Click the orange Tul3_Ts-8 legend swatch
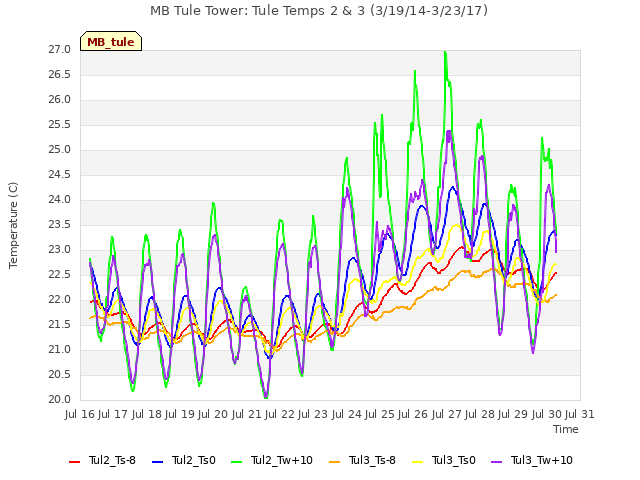Viewport: 640px width, 480px height. 334,462
